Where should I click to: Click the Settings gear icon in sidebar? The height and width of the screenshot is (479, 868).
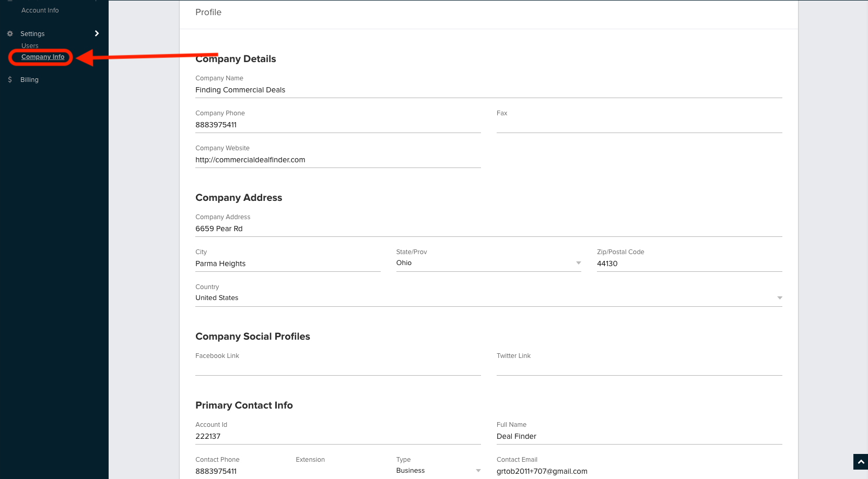10,33
